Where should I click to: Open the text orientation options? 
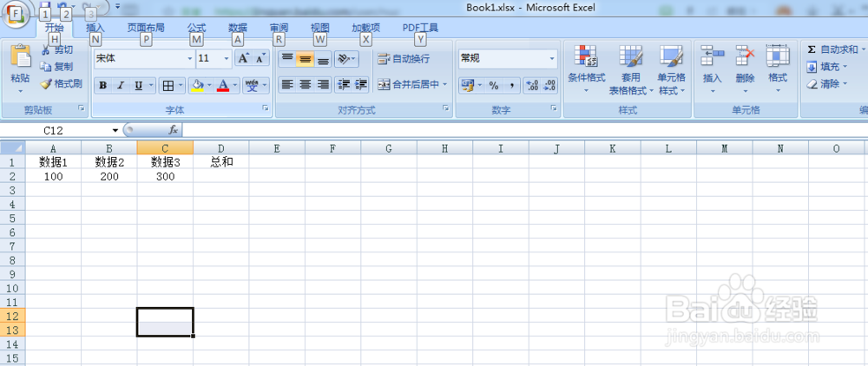tap(346, 58)
